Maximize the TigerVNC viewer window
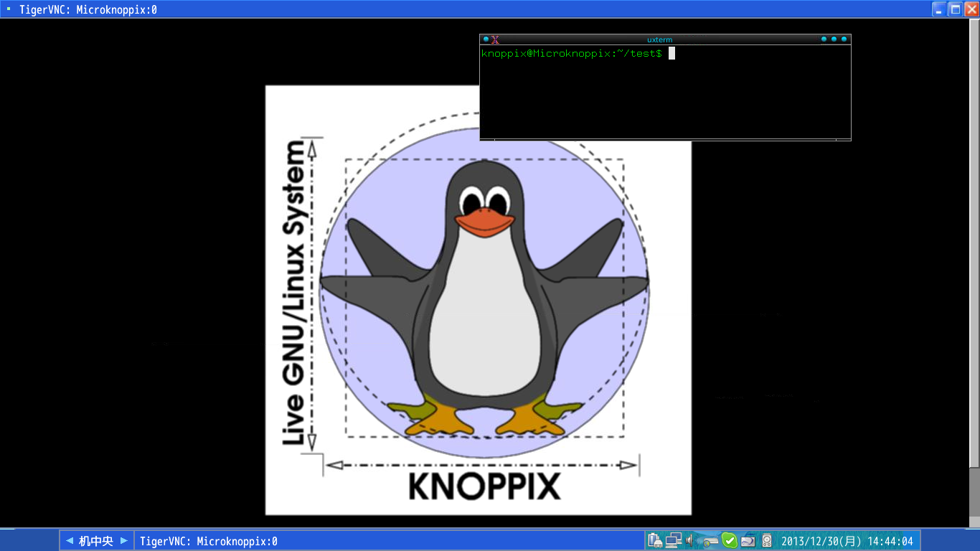This screenshot has width=980, height=551. (x=955, y=9)
